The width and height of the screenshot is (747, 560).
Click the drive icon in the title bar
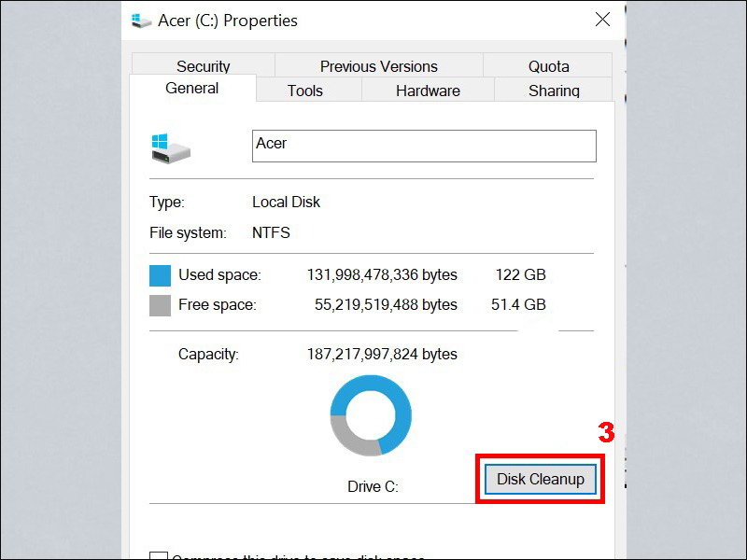tap(142, 21)
